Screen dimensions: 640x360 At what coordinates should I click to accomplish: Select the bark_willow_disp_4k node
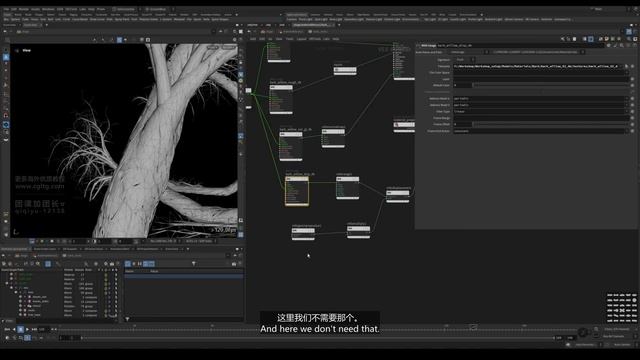coord(297,190)
